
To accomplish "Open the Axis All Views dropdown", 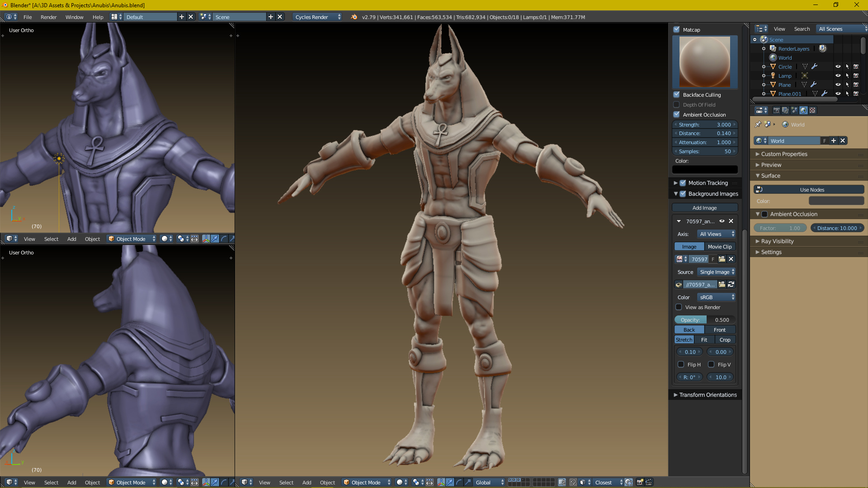I will [717, 234].
